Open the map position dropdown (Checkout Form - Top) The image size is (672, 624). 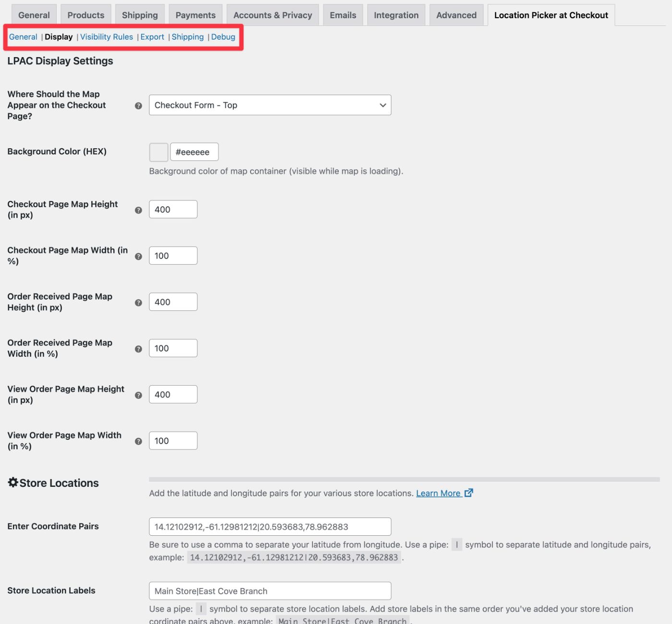coord(270,105)
